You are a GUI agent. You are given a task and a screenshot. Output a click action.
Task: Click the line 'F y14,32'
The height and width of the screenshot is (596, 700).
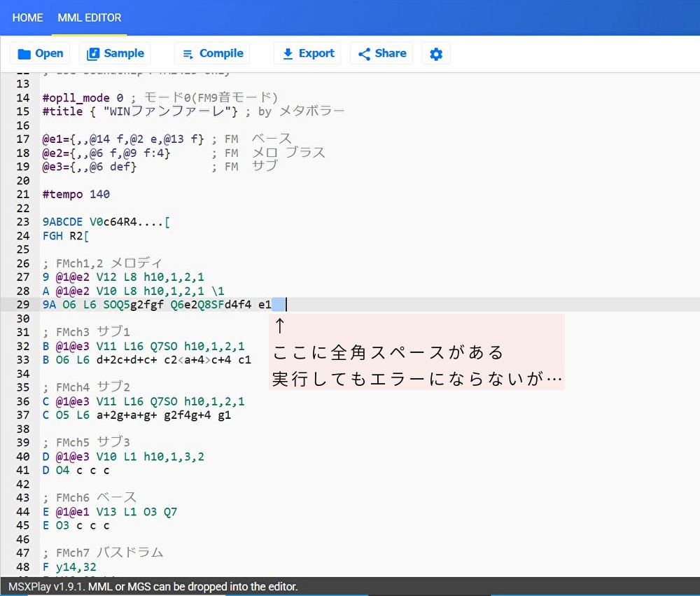69,567
